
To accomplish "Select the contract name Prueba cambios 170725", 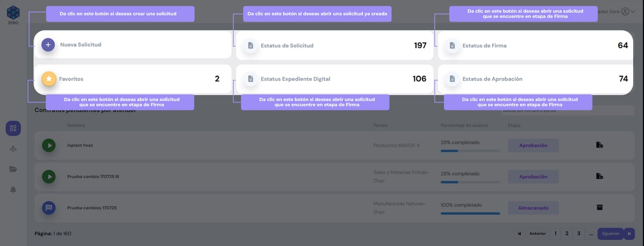I will (92, 207).
